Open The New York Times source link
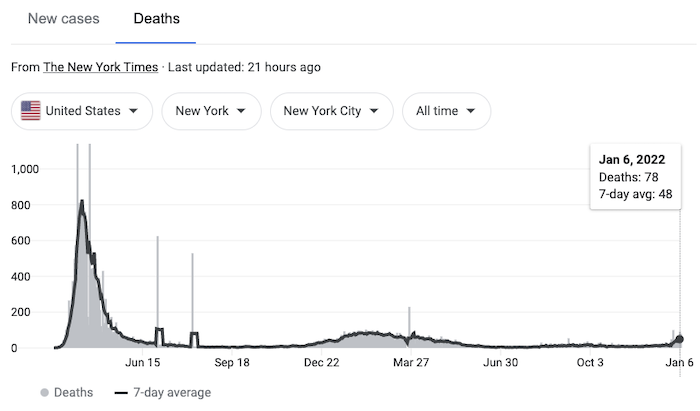 click(x=100, y=67)
